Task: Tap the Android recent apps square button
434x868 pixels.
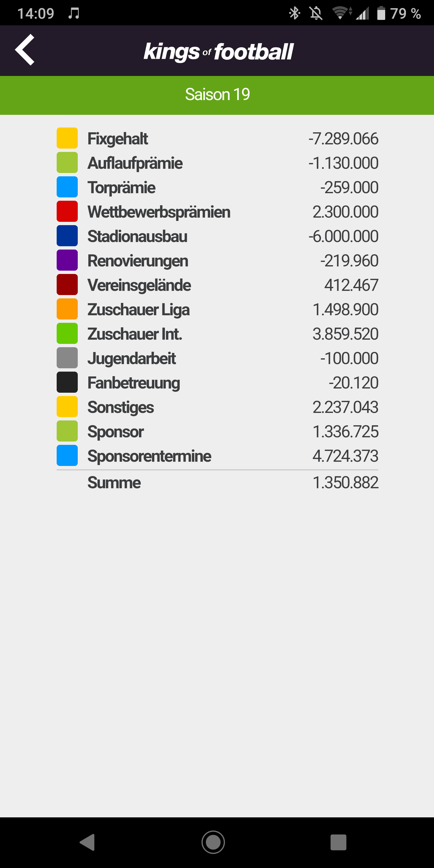Action: coord(338,842)
